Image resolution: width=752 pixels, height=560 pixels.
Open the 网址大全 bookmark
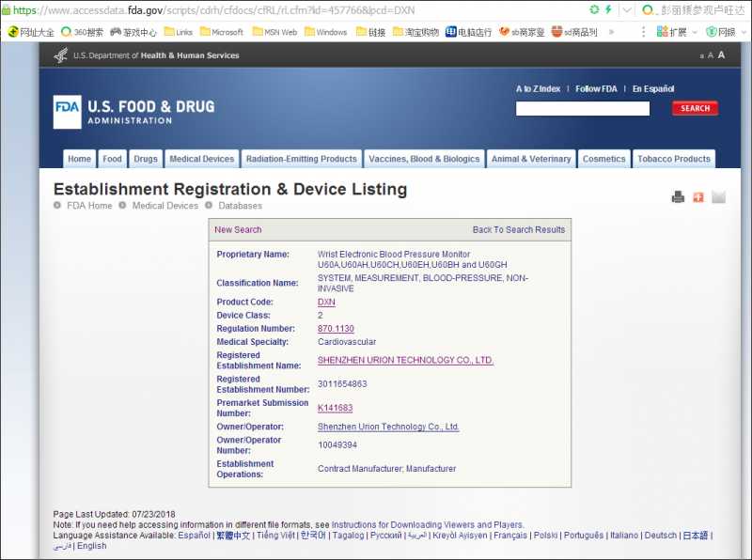(31, 32)
